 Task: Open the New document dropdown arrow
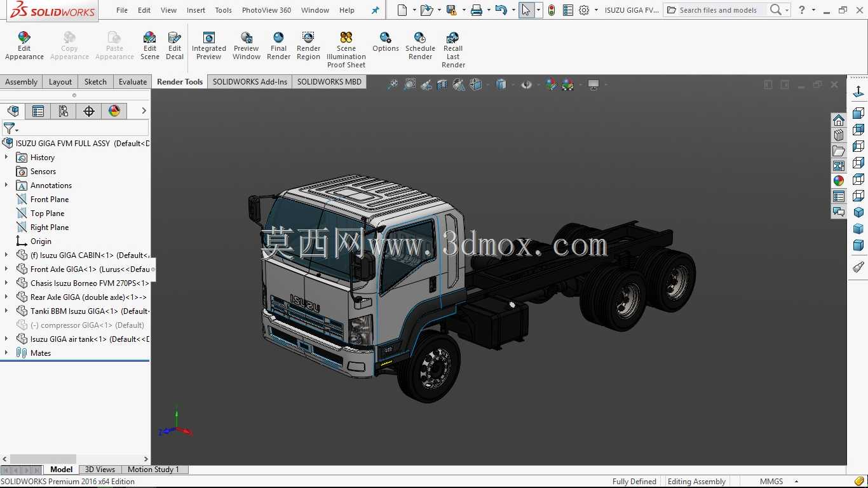point(414,10)
